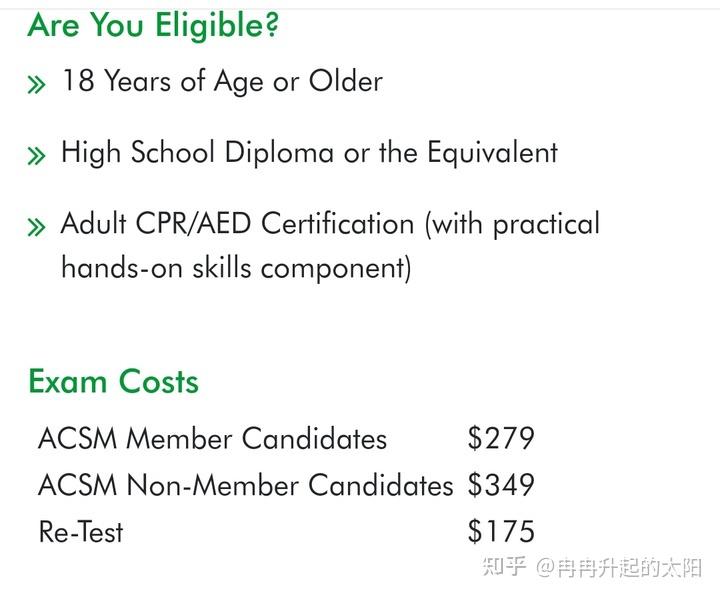Click the $279 member price
The width and height of the screenshot is (720, 597).
pos(501,438)
